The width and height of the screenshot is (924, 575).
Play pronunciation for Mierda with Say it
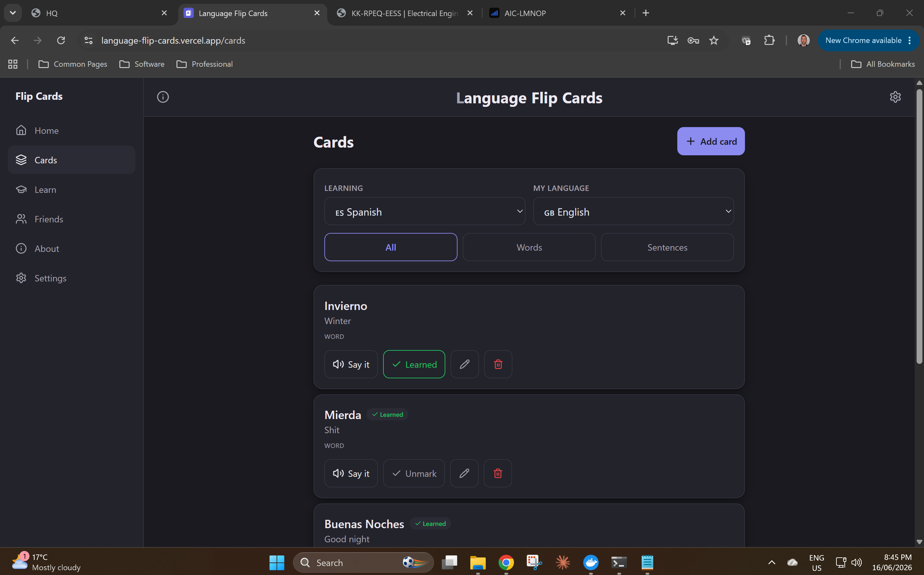(351, 474)
